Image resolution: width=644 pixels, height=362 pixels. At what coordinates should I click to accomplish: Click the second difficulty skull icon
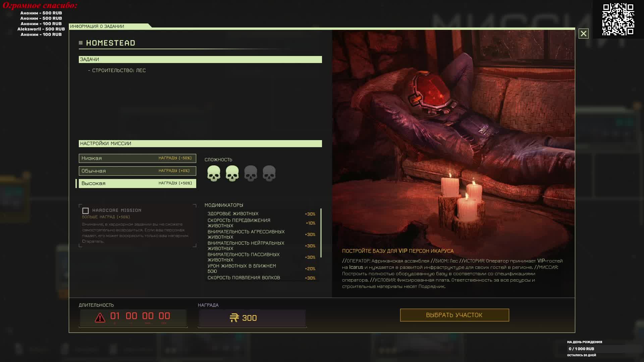[x=232, y=173]
